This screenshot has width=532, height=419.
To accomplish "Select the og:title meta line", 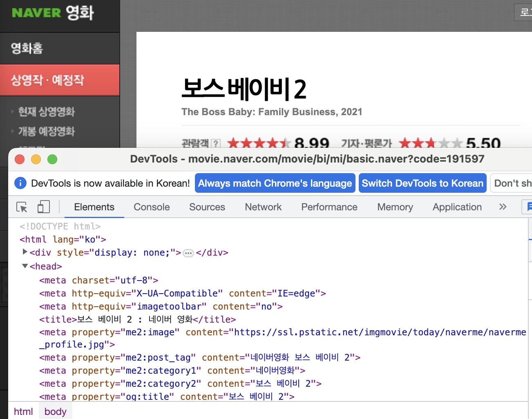I will pos(167,396).
